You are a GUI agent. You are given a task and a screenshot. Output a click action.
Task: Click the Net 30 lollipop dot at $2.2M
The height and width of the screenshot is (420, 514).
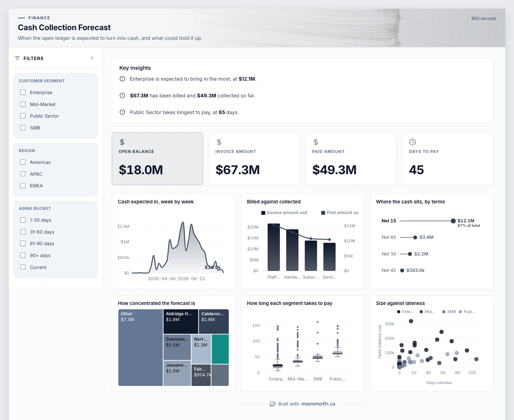[x=410, y=254]
